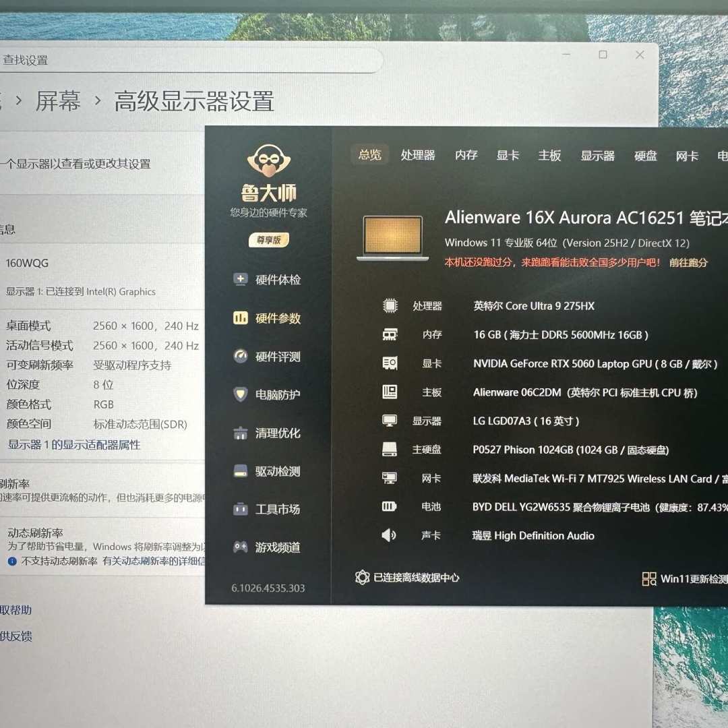728x728 pixels.
Task: Open 清理优化 cleanup section
Action: click(267, 433)
